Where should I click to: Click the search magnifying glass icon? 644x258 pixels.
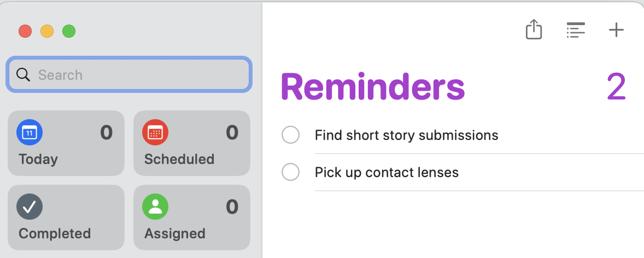(x=23, y=74)
